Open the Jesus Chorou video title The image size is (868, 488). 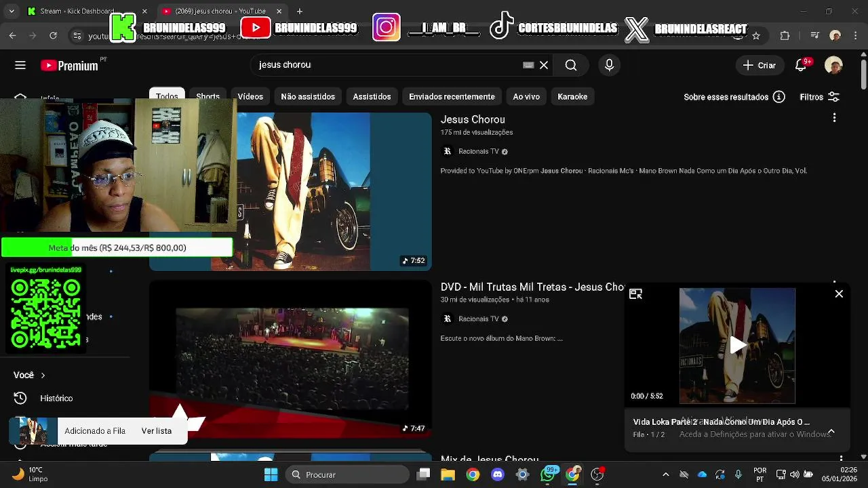(473, 119)
